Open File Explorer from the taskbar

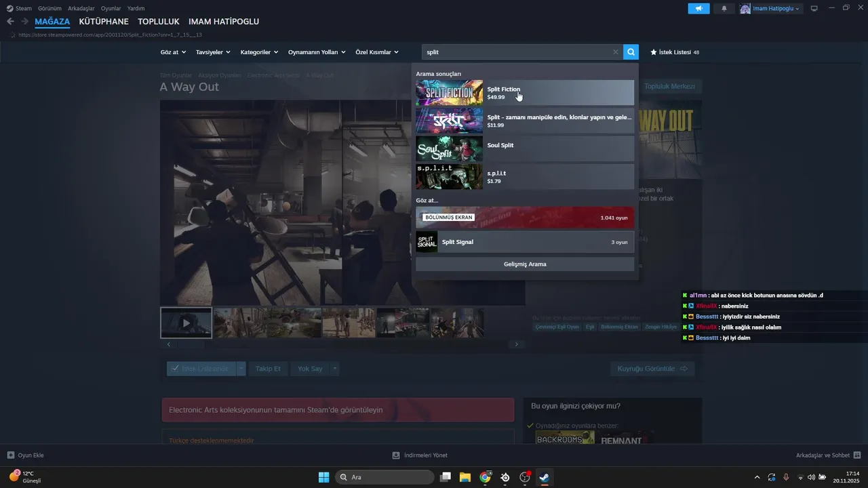pos(465,477)
